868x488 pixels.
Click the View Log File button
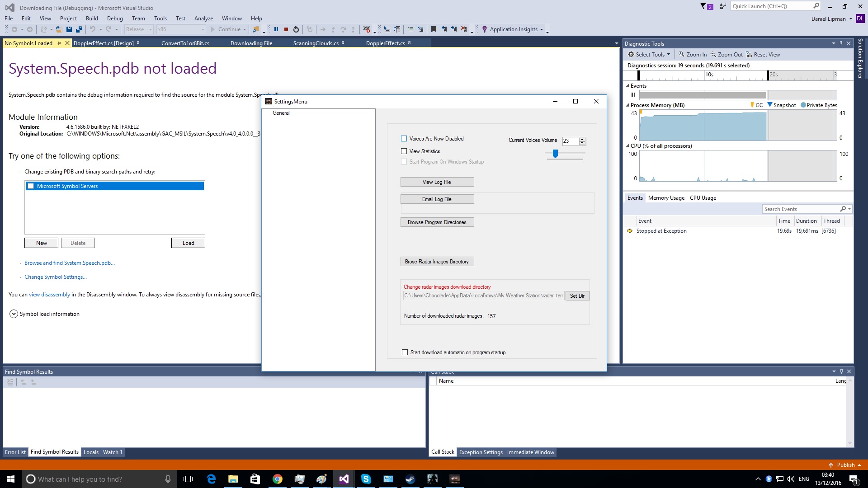click(437, 182)
